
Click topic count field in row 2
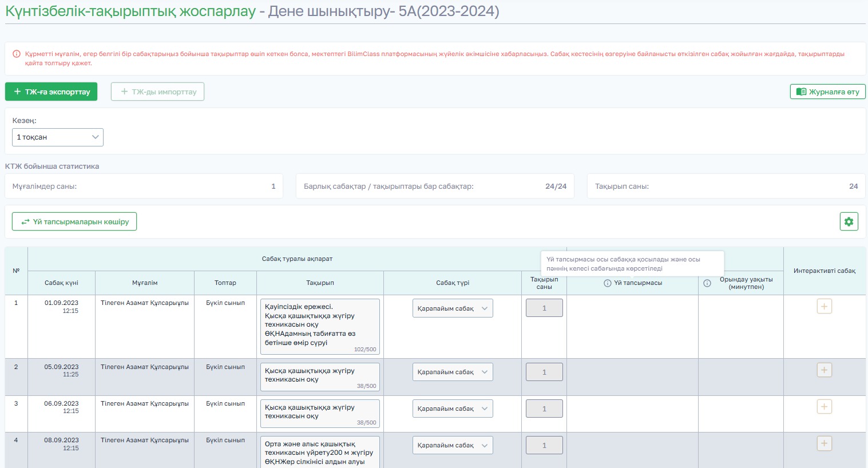[x=544, y=372]
